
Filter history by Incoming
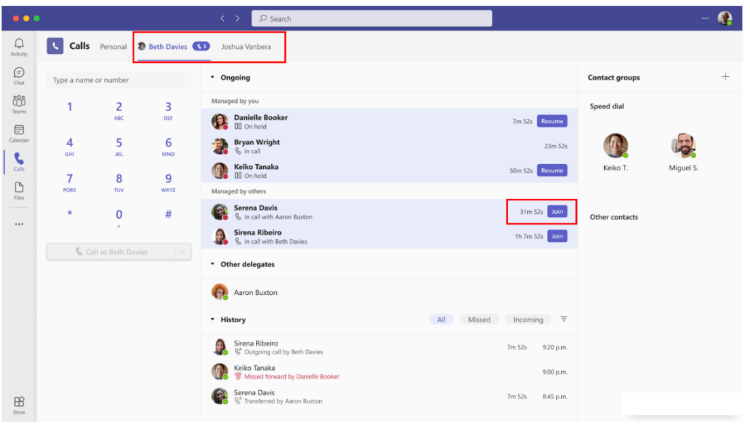528,319
